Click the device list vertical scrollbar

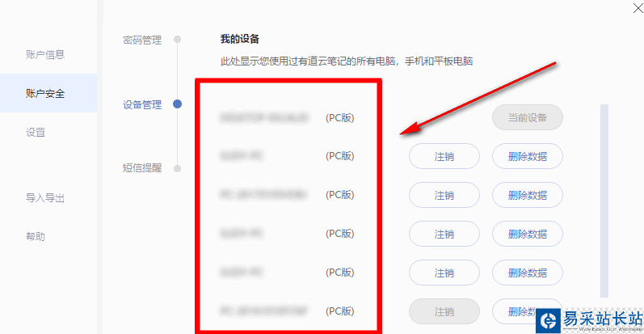pyautogui.click(x=604, y=201)
